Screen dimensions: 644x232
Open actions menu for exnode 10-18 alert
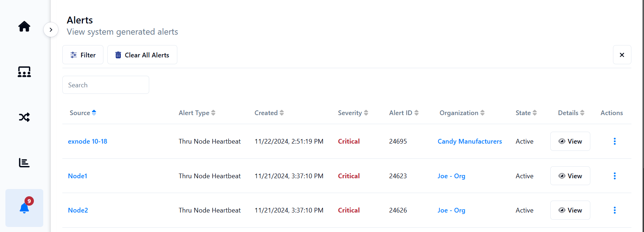pos(614,141)
